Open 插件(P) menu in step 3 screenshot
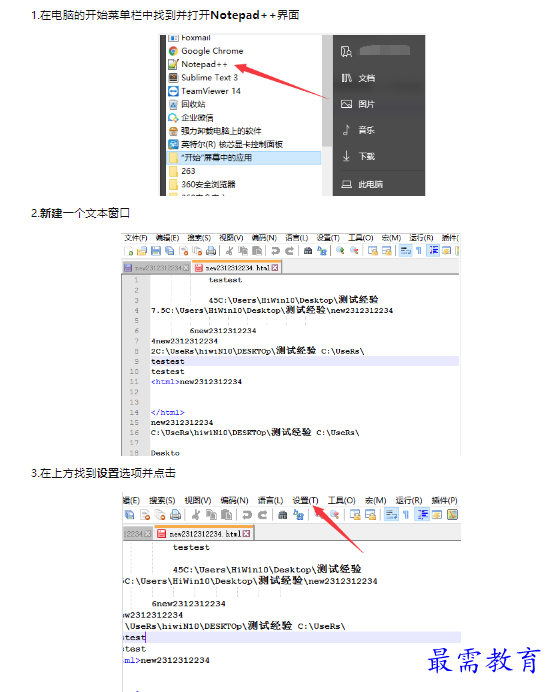Viewport: 549px width, 692px height. pyautogui.click(x=444, y=500)
